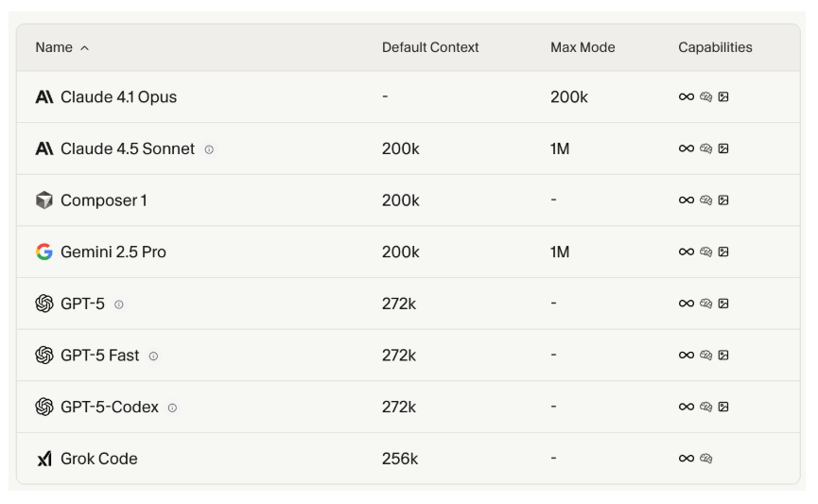
Task: Click the Capabilities column header
Action: click(715, 47)
